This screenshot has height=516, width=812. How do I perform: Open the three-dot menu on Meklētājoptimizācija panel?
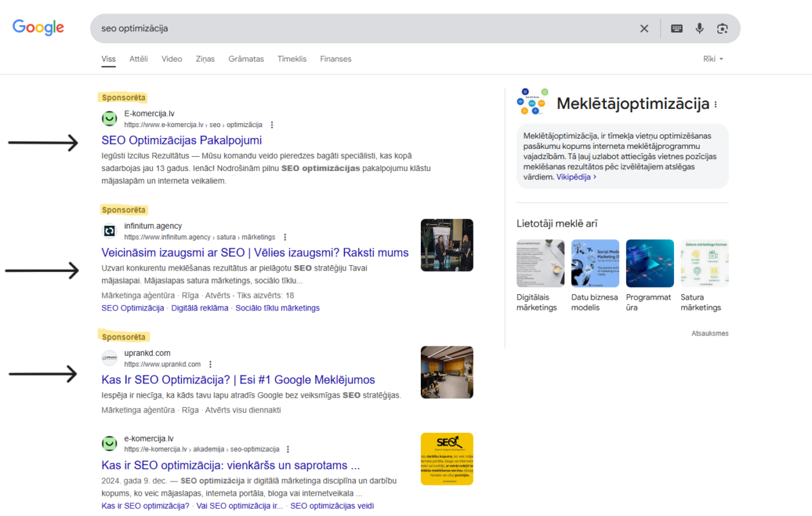pos(717,104)
